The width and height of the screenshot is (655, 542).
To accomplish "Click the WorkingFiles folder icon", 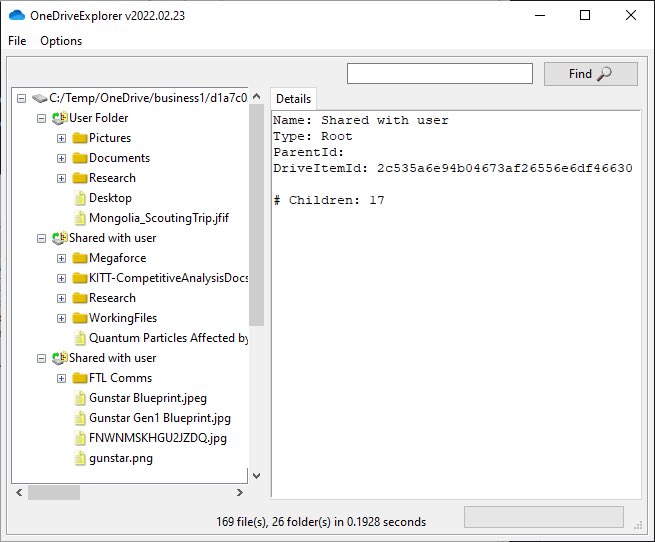I will (79, 318).
